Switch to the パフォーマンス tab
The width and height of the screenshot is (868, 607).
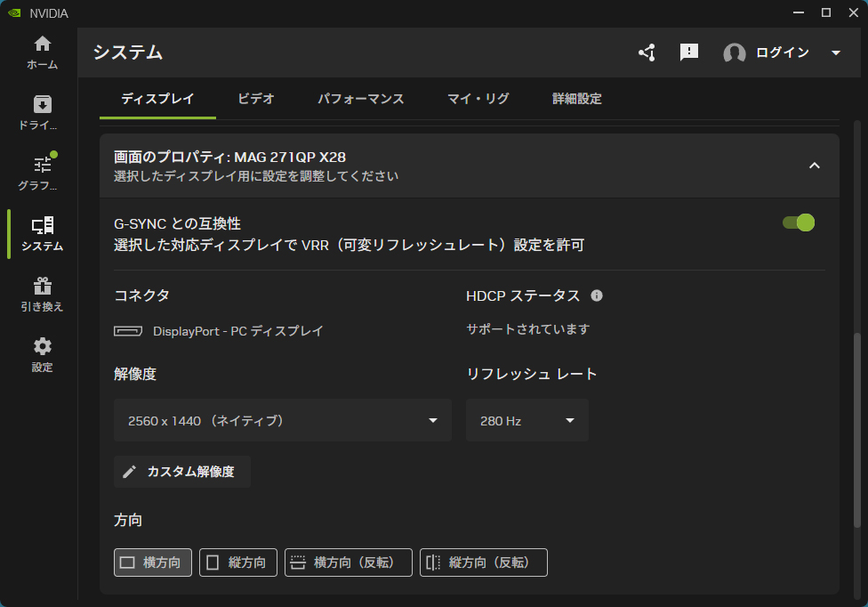[x=361, y=99]
